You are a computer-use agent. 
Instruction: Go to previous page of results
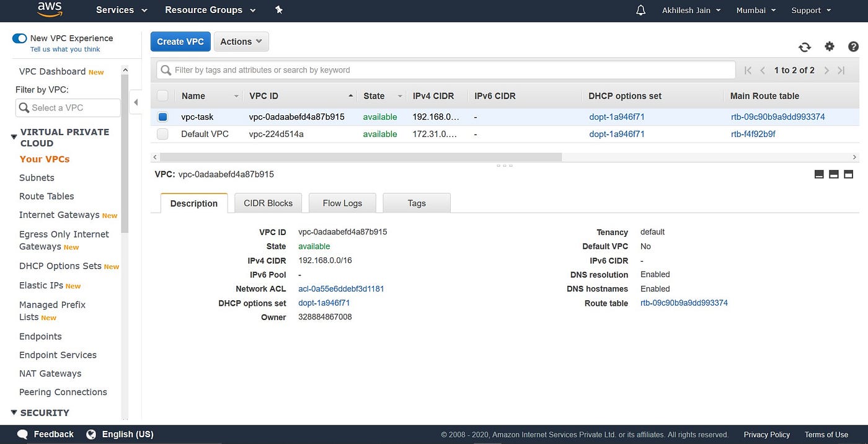pyautogui.click(x=763, y=70)
